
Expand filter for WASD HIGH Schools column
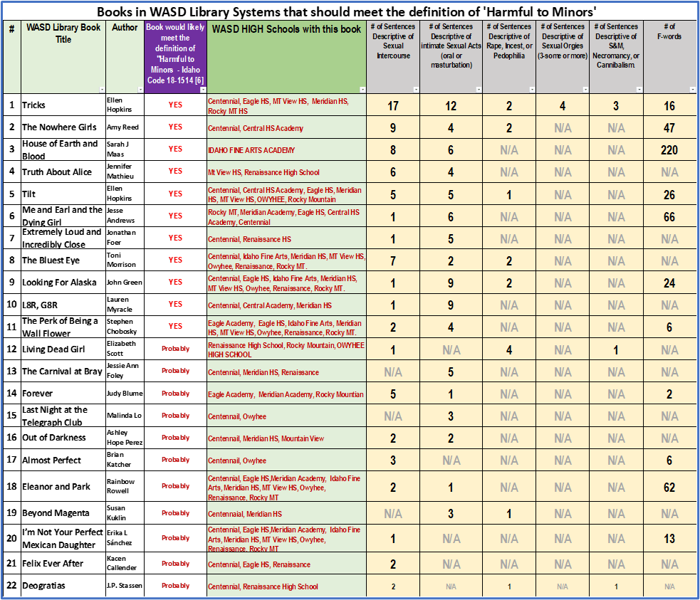click(x=362, y=90)
